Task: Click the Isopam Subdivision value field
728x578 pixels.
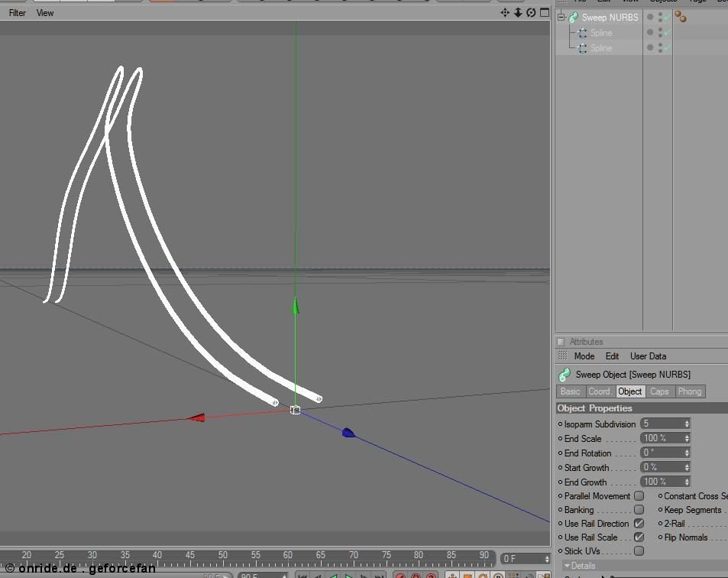Action: [662, 424]
